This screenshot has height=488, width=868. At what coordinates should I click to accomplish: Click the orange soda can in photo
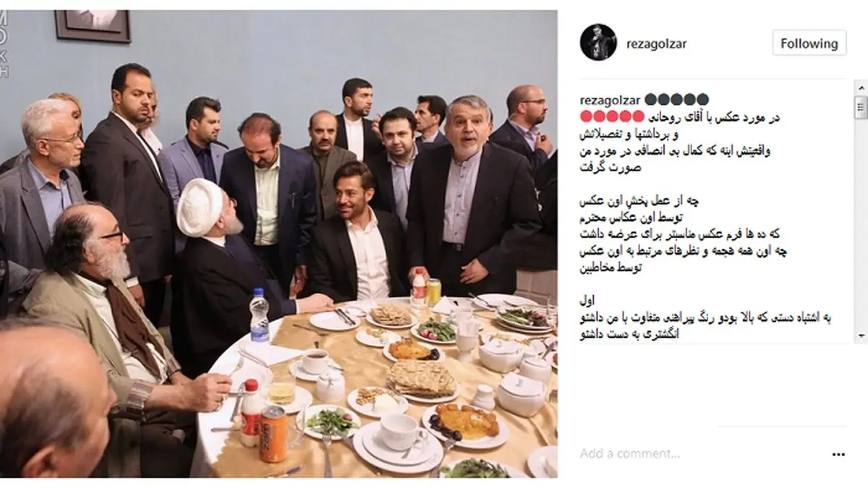[273, 433]
